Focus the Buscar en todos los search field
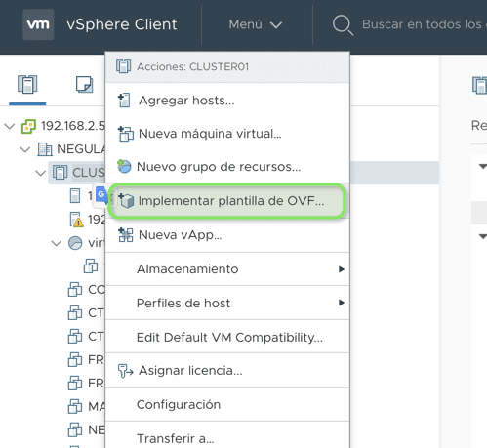 [x=425, y=24]
